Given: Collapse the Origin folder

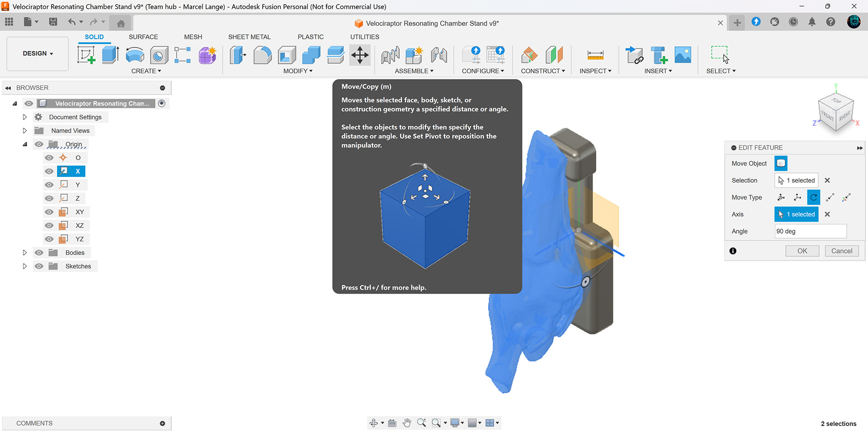Looking at the screenshot, I should (25, 144).
